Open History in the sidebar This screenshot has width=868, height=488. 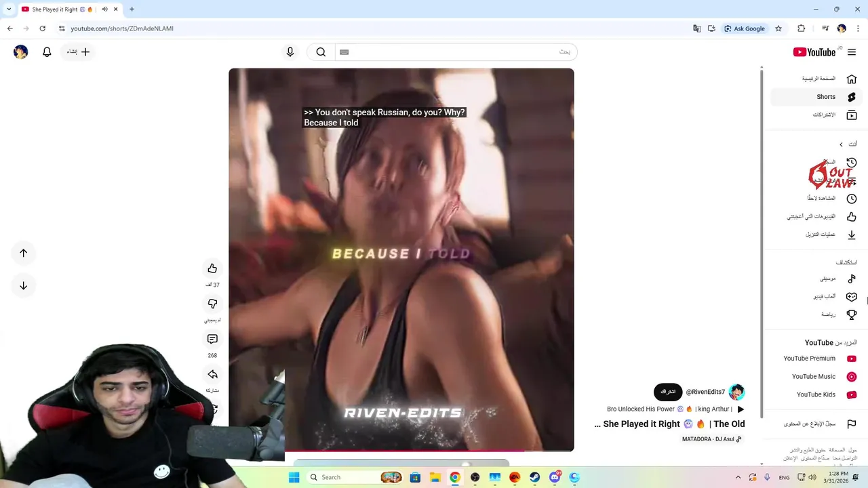pos(816,163)
